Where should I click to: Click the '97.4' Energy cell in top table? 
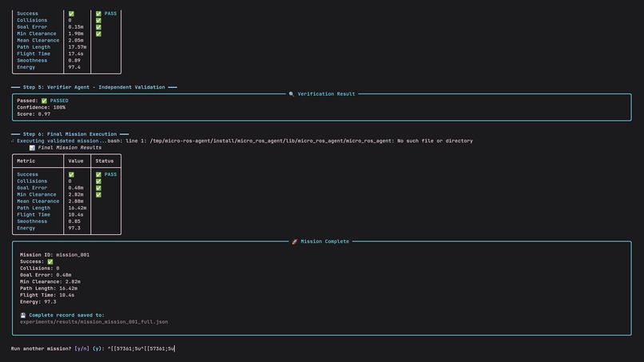[x=74, y=67]
